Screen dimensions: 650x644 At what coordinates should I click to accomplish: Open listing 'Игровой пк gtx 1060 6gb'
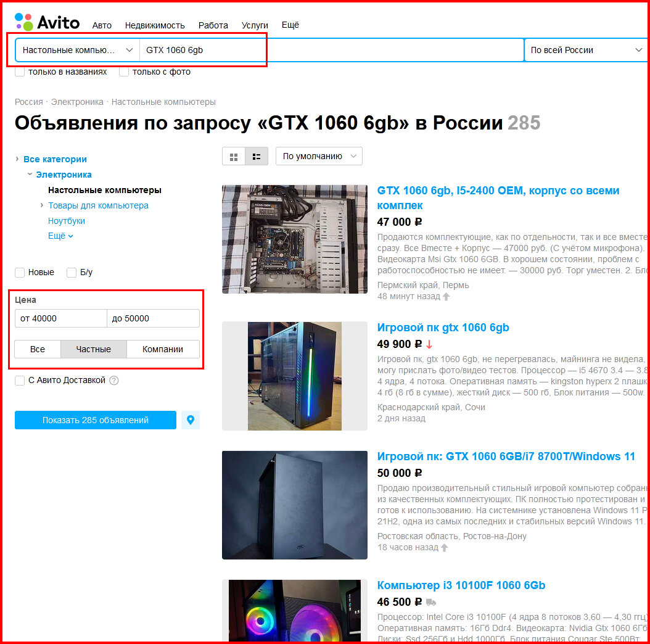point(443,328)
